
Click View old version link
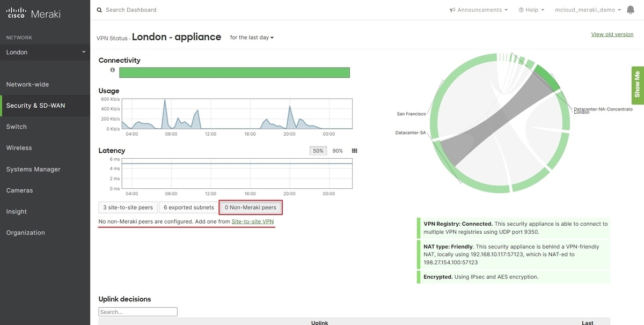click(x=612, y=34)
